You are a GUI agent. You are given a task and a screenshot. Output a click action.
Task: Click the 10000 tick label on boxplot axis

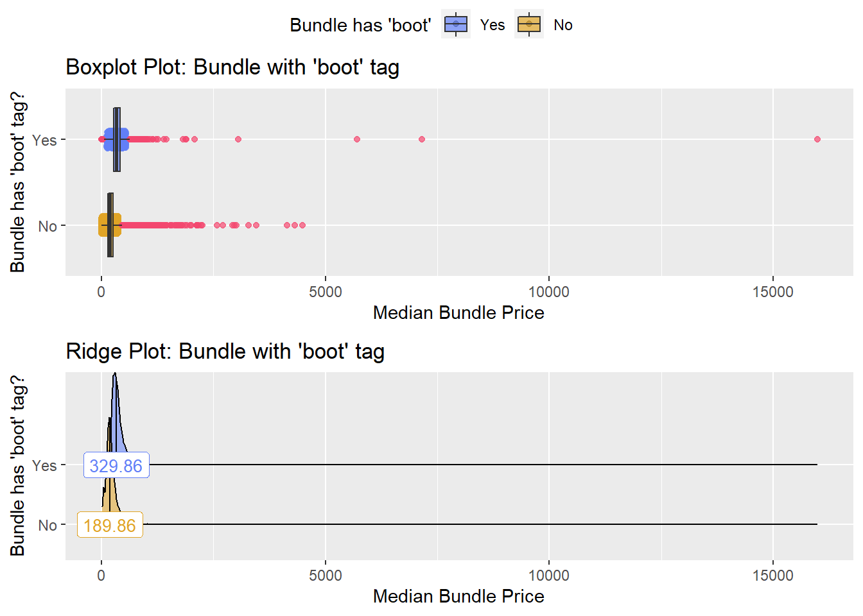[549, 292]
